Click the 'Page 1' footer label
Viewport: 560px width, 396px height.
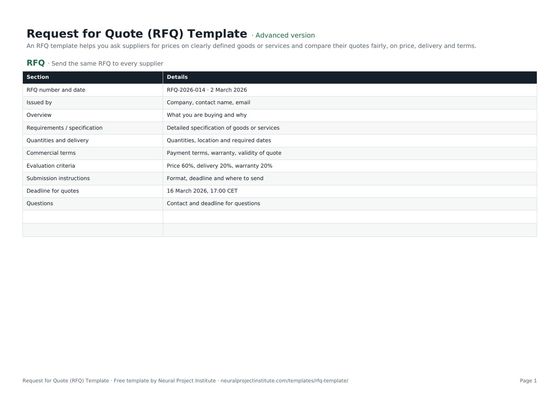point(528,381)
